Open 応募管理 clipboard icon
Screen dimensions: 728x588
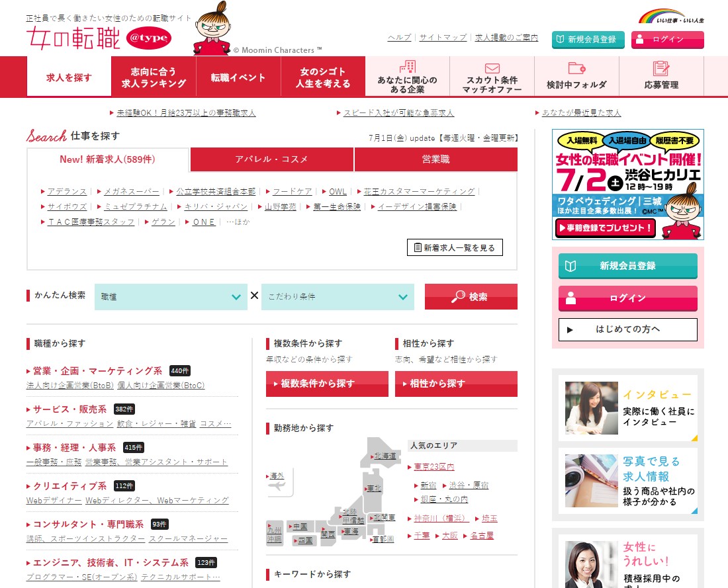pyautogui.click(x=661, y=68)
